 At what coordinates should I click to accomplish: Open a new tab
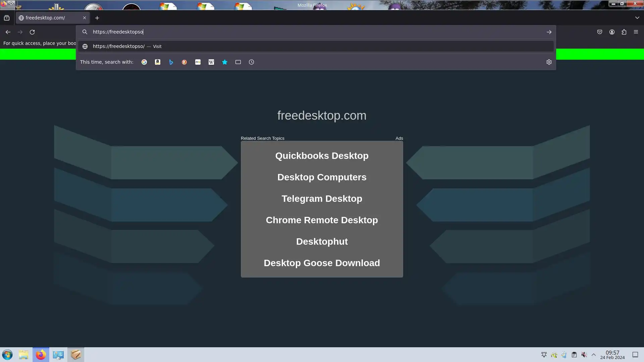point(97,18)
